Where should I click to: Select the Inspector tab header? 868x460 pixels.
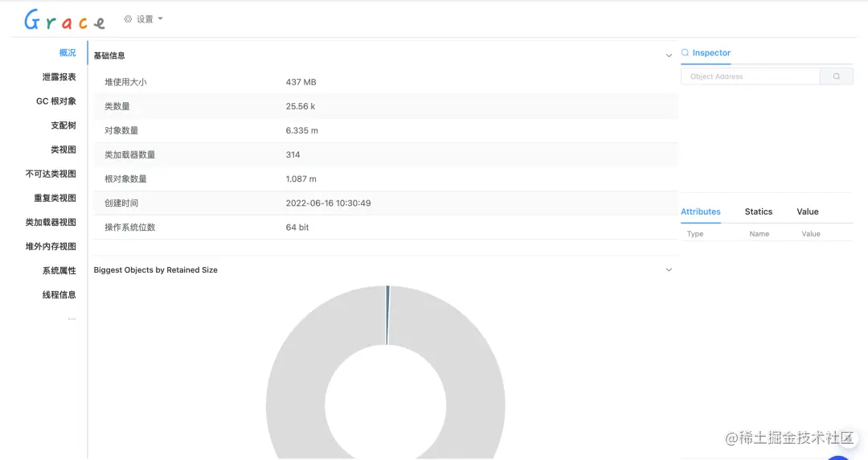pyautogui.click(x=706, y=52)
